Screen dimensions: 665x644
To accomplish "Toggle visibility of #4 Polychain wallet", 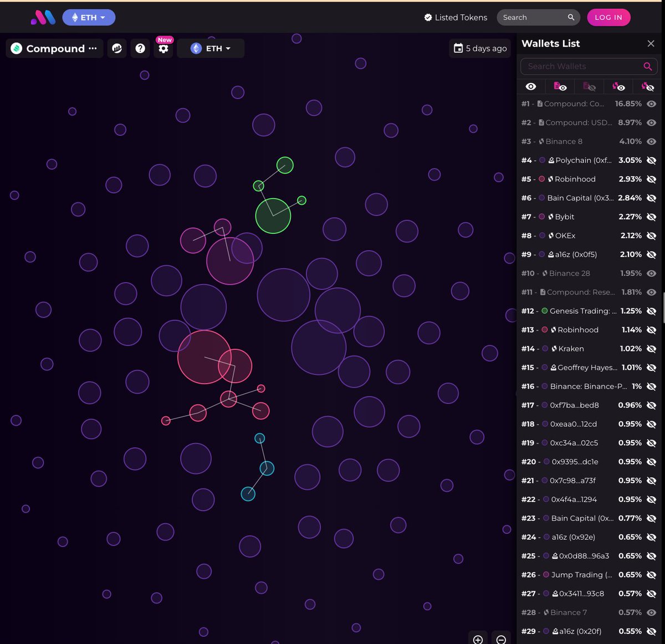I will coord(652,160).
